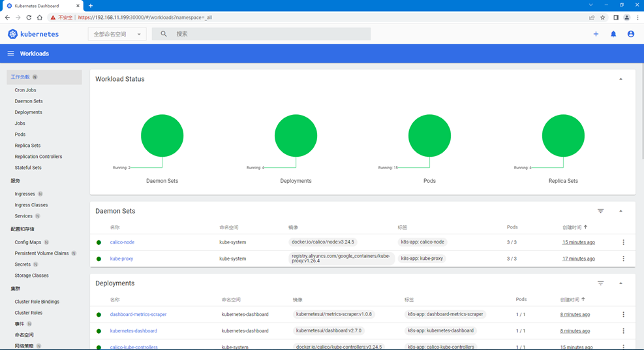Open Storage Classes in sidebar
Image resolution: width=644 pixels, height=350 pixels.
[x=31, y=276]
